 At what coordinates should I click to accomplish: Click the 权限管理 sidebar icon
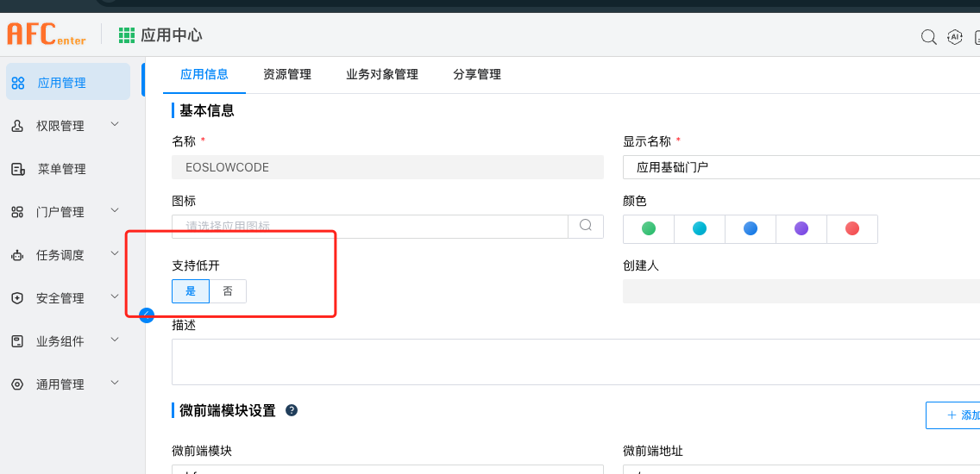tap(17, 126)
